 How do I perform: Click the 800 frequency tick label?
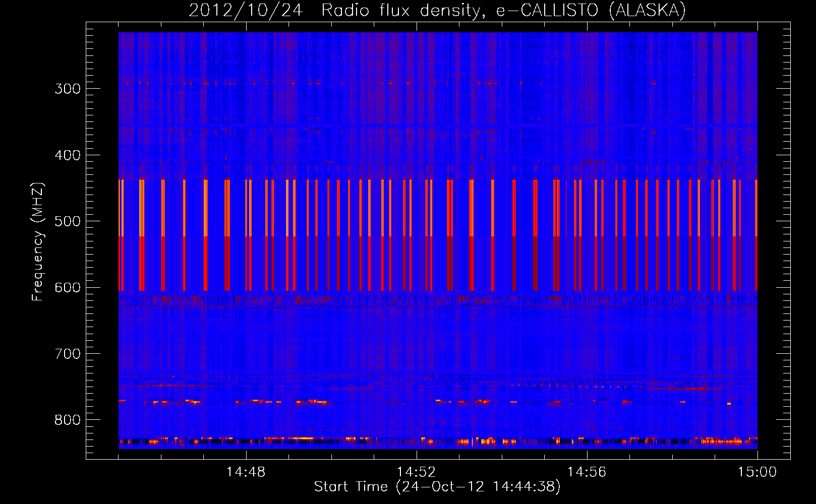tap(68, 420)
